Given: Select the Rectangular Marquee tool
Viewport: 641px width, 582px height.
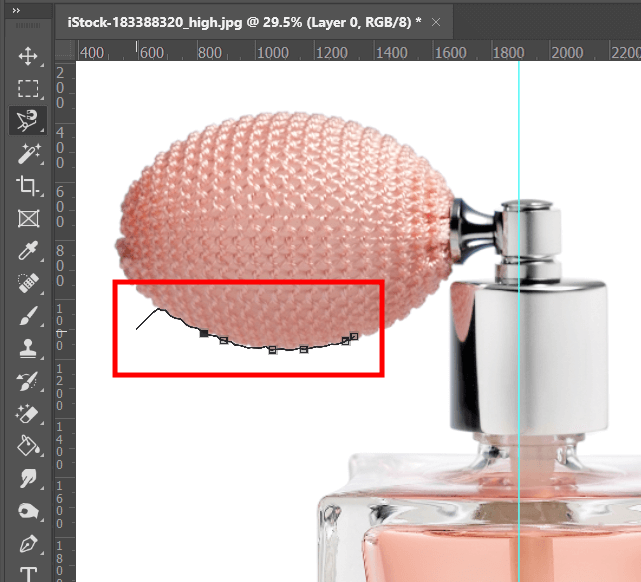Looking at the screenshot, I should click(28, 88).
